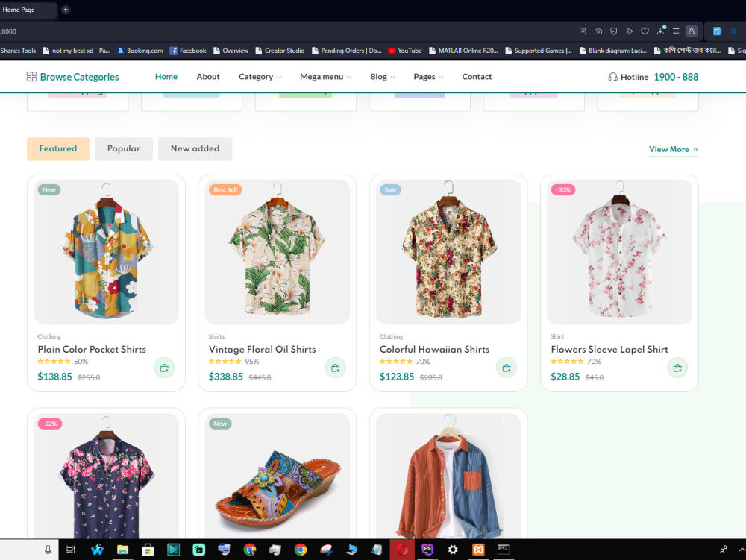Add Plain Color Pocket Shirts to cart

point(164,368)
